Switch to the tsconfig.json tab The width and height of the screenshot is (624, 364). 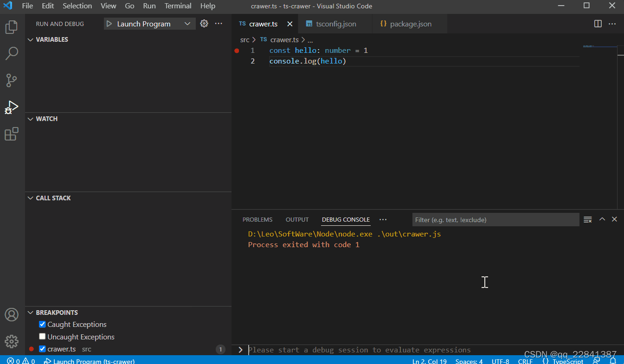(x=335, y=23)
